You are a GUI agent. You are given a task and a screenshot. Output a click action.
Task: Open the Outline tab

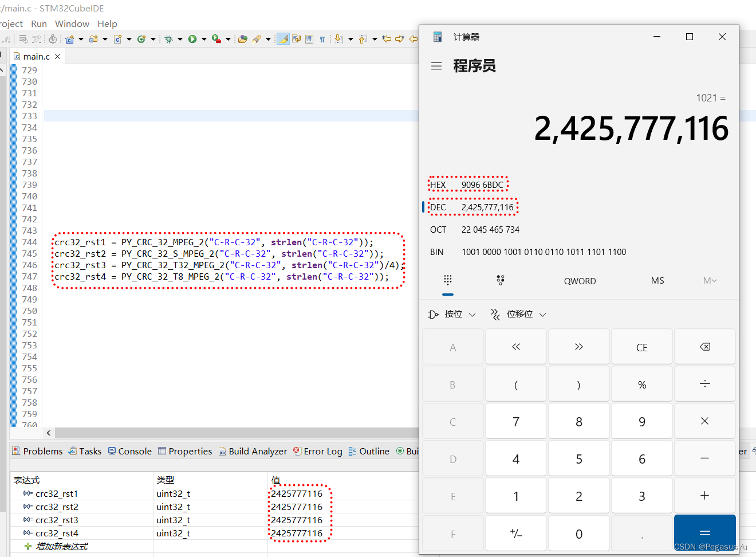369,451
